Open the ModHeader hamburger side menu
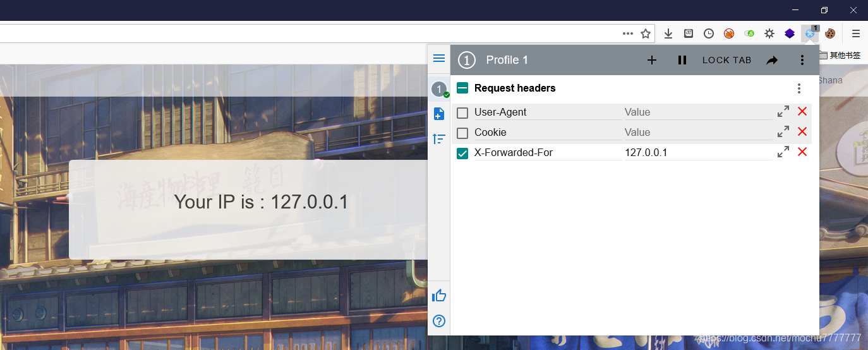 (x=439, y=59)
